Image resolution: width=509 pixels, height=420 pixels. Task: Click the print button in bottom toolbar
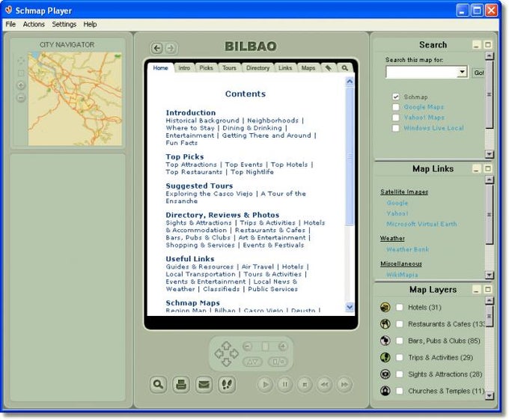tap(181, 385)
